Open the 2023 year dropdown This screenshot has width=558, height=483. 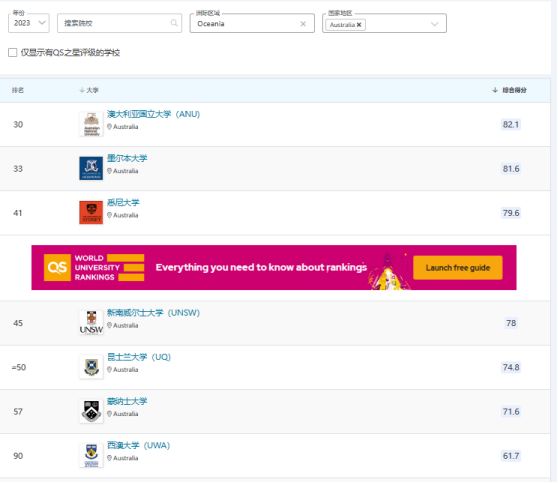29,23
